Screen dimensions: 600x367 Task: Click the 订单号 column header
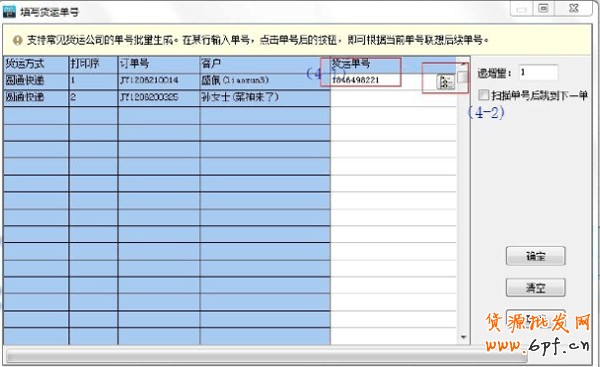point(159,64)
